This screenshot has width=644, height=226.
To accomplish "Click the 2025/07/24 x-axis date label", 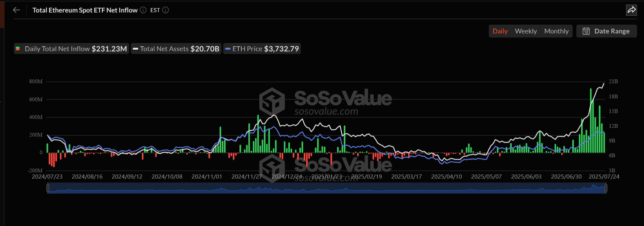I will [x=604, y=177].
